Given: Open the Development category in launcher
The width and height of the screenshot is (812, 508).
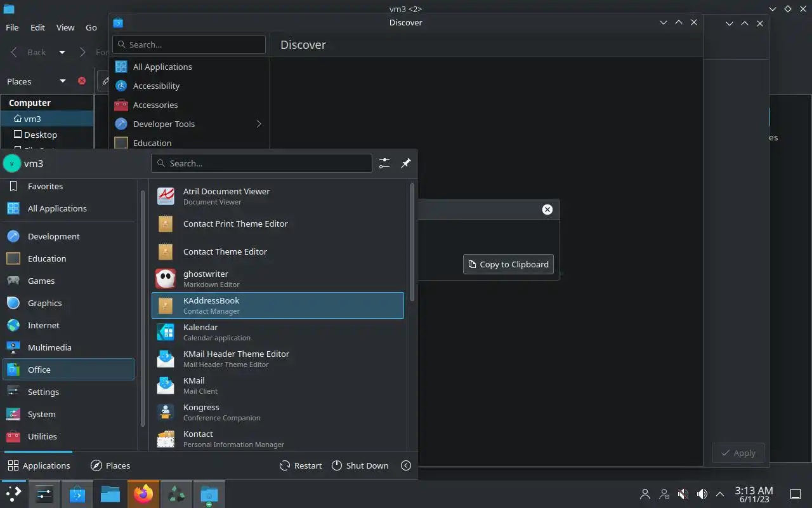Looking at the screenshot, I should tap(69, 236).
